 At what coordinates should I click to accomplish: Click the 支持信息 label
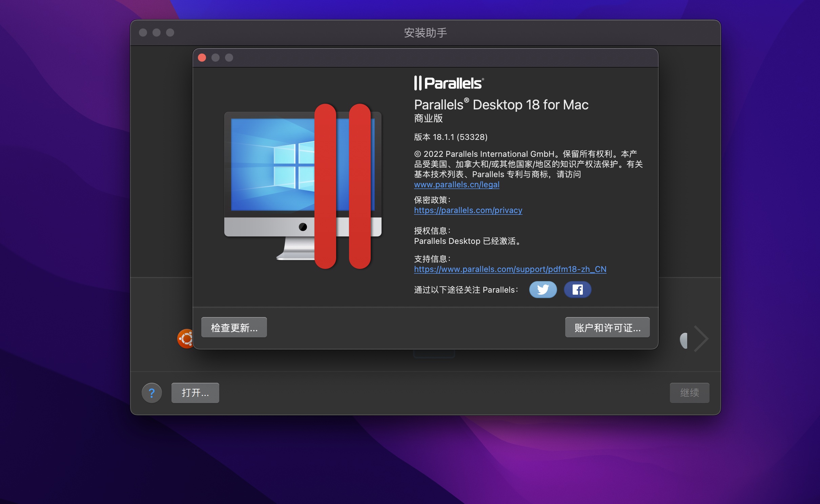click(x=432, y=259)
